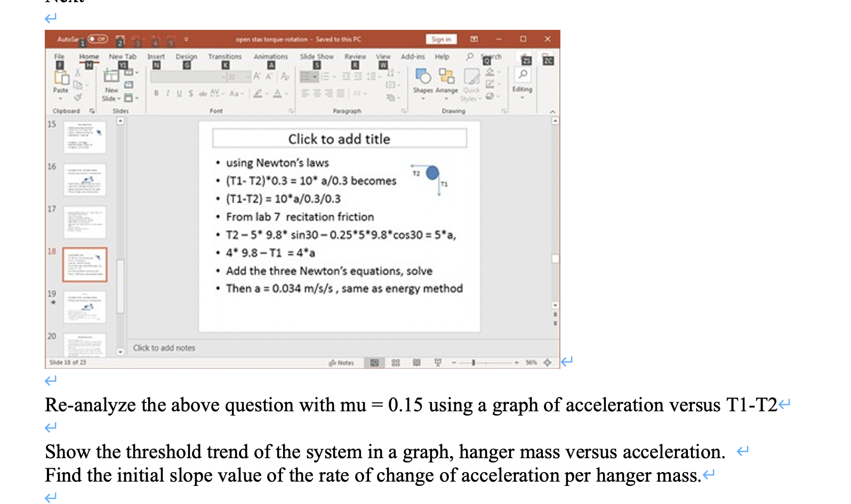Screen dimensions: 851x504
Task: Click the Sign in button
Action: pos(441,39)
